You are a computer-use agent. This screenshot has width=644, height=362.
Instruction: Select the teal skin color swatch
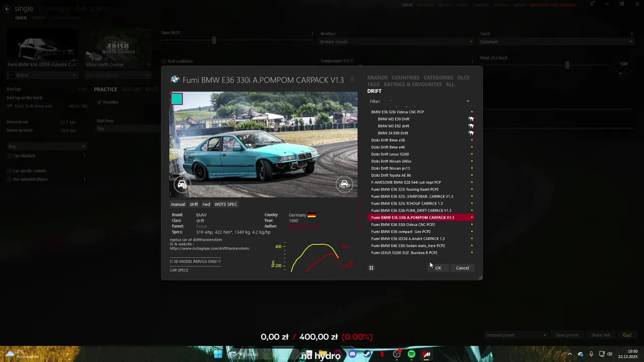[177, 99]
